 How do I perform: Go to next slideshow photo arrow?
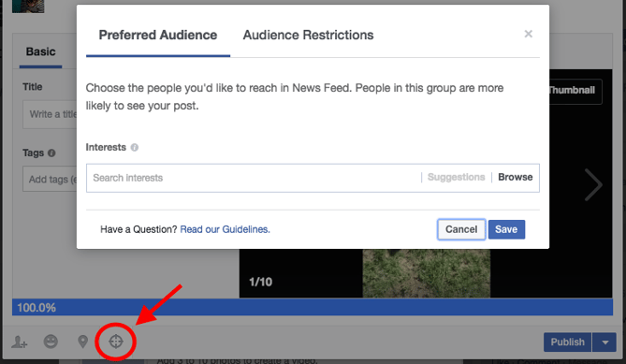tap(593, 184)
